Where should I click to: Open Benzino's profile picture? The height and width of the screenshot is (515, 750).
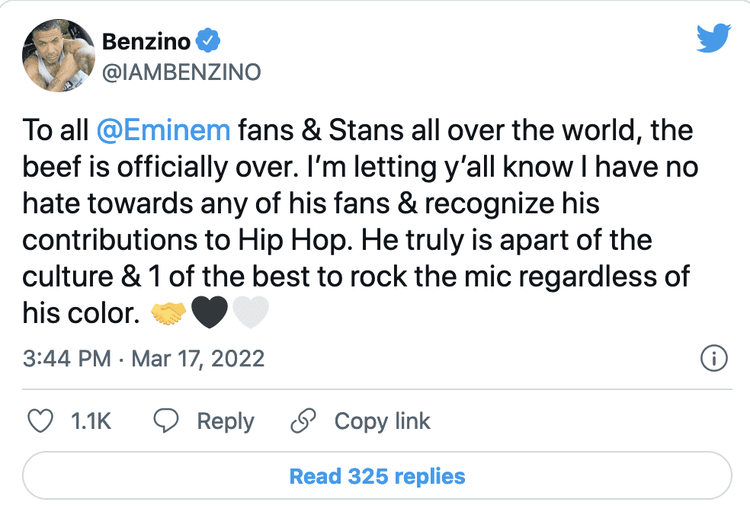click(56, 57)
